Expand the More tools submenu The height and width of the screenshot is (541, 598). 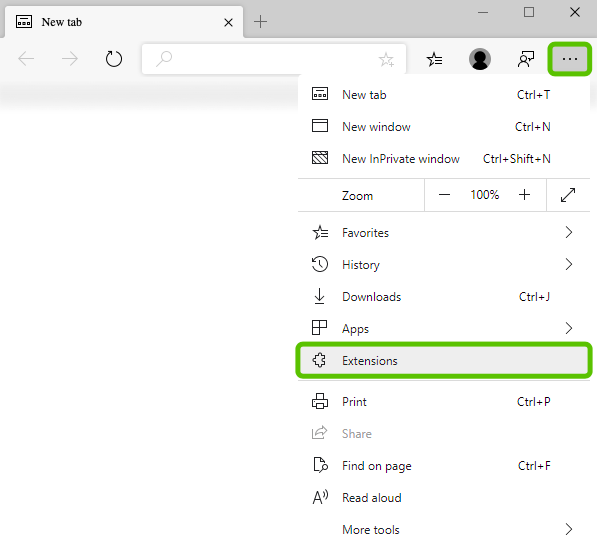(x=444, y=529)
